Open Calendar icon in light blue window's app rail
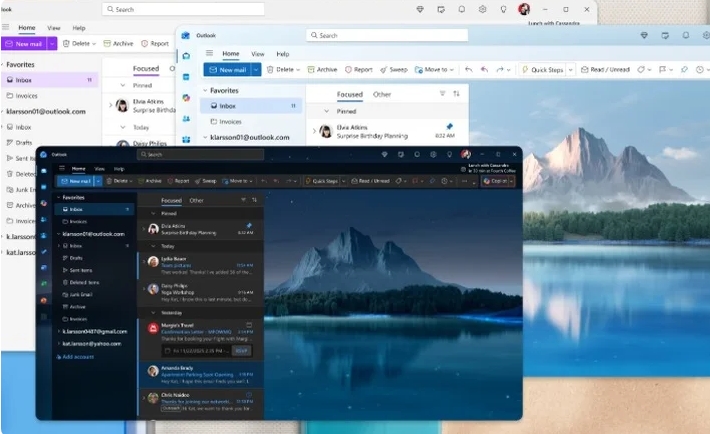This screenshot has height=434, width=710. click(186, 77)
